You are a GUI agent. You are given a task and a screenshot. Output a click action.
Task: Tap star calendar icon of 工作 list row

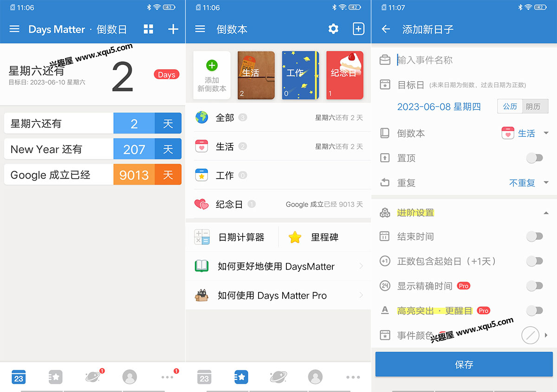pos(202,175)
